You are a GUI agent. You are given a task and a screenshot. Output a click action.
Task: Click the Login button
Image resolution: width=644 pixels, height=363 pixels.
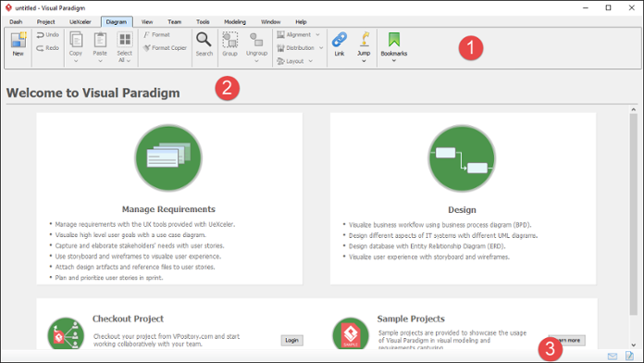(x=292, y=341)
